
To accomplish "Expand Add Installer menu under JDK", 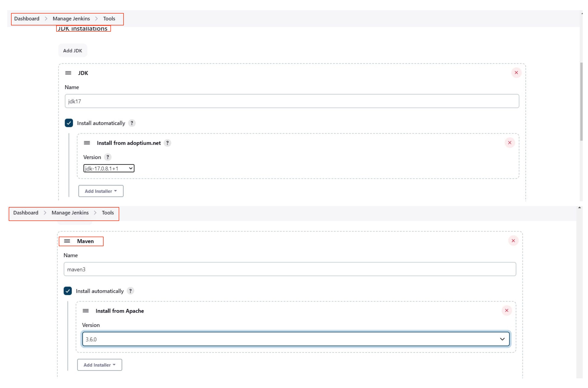I will coord(101,191).
